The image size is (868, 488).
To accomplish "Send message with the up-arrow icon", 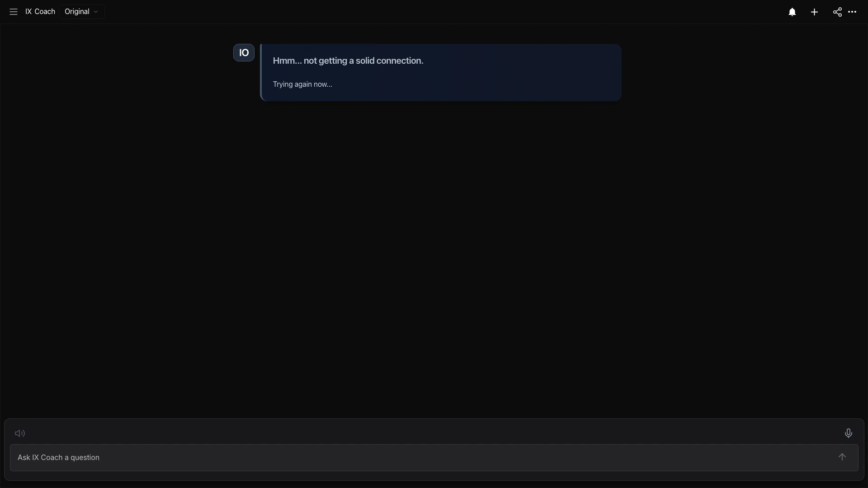I will pyautogui.click(x=842, y=457).
